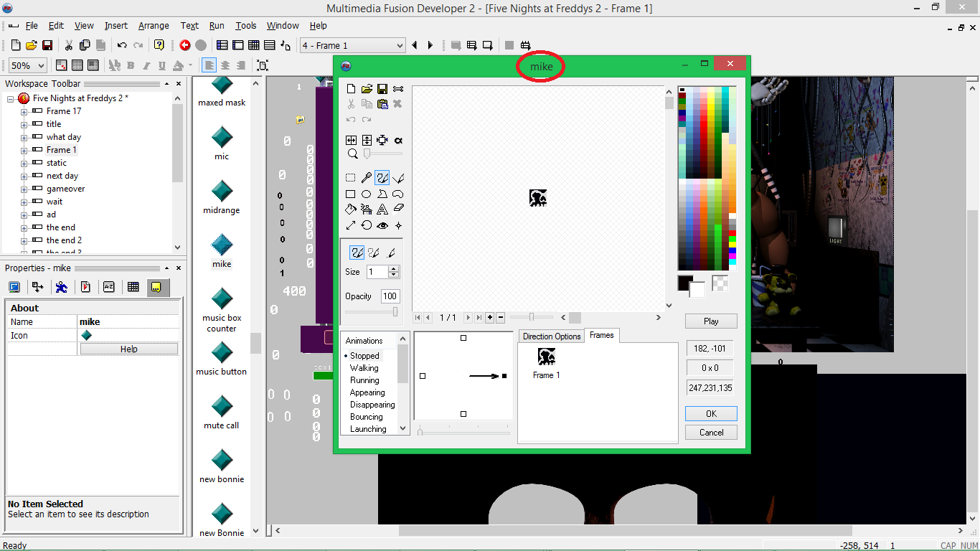Open the frame selector dropdown '4 - Frame 1'
This screenshot has width=980, height=551.
pyautogui.click(x=353, y=45)
